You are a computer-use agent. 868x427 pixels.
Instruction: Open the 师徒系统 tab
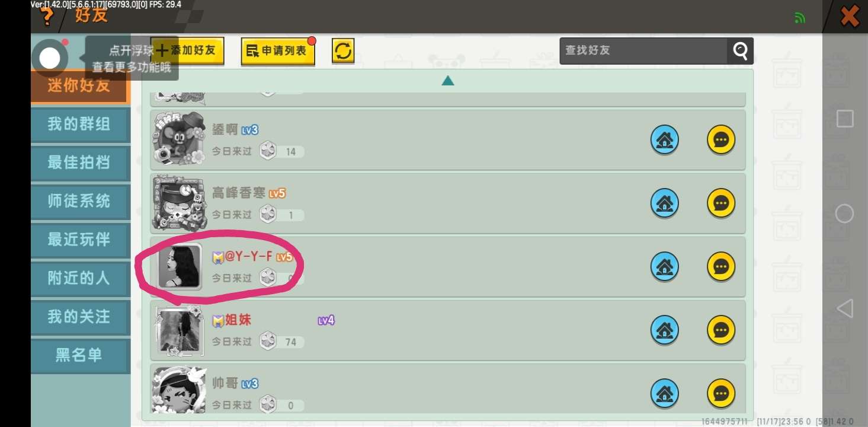[80, 201]
